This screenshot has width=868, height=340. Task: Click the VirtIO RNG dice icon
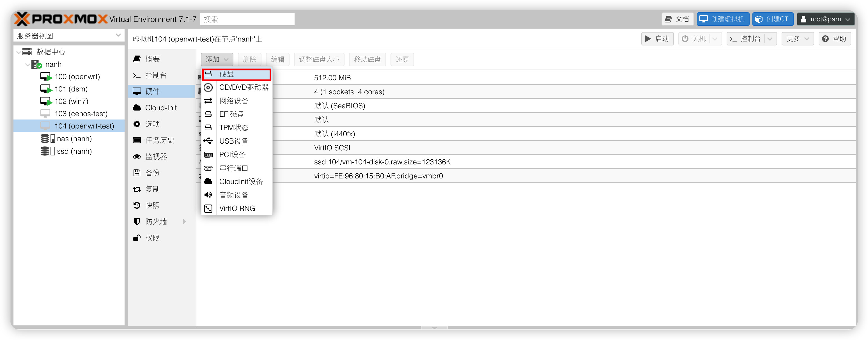tap(208, 209)
